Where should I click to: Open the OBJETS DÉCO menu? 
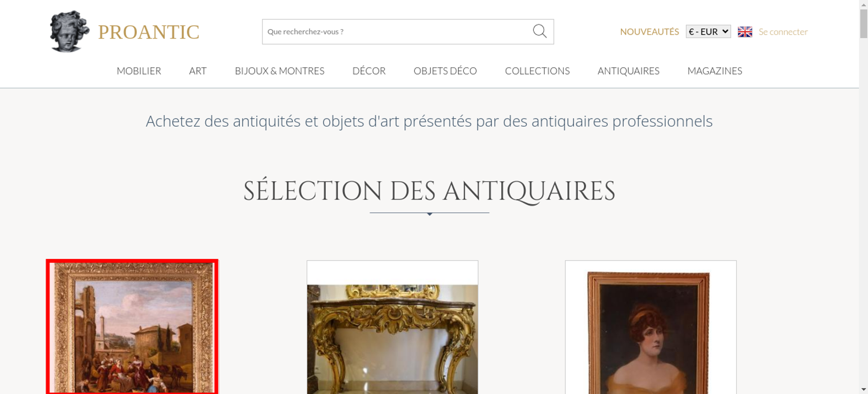click(x=445, y=71)
